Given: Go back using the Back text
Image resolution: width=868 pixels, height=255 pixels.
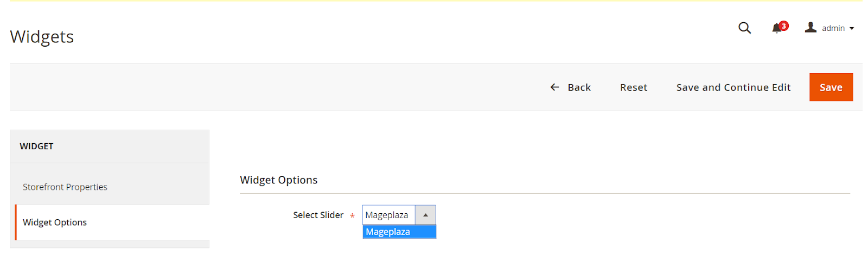Looking at the screenshot, I should coord(579,87).
